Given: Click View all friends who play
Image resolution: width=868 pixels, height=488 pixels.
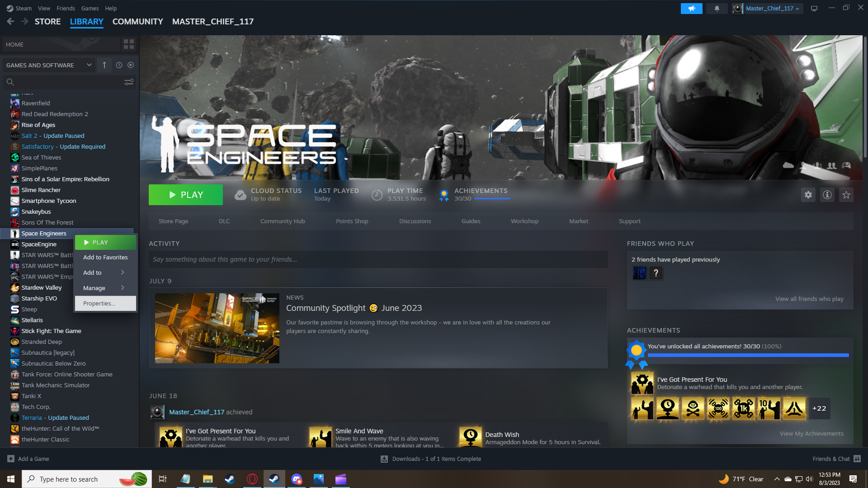Looking at the screenshot, I should point(809,299).
